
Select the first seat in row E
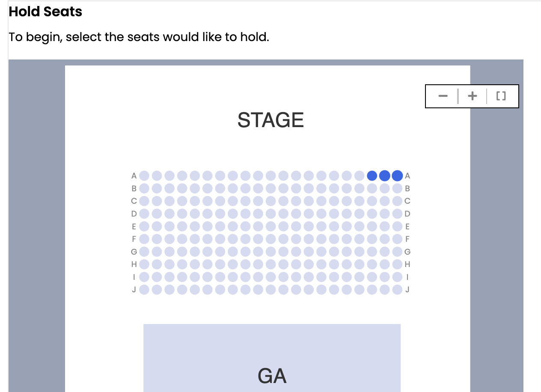coord(144,226)
